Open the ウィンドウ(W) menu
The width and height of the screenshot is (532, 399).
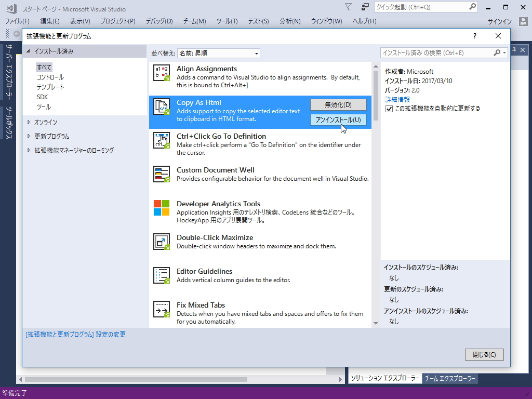326,21
